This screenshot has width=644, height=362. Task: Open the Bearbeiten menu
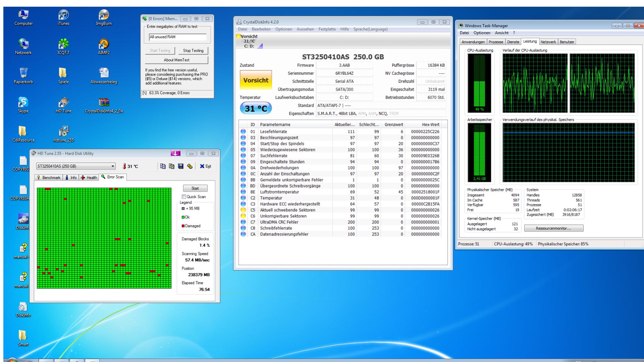(x=261, y=29)
